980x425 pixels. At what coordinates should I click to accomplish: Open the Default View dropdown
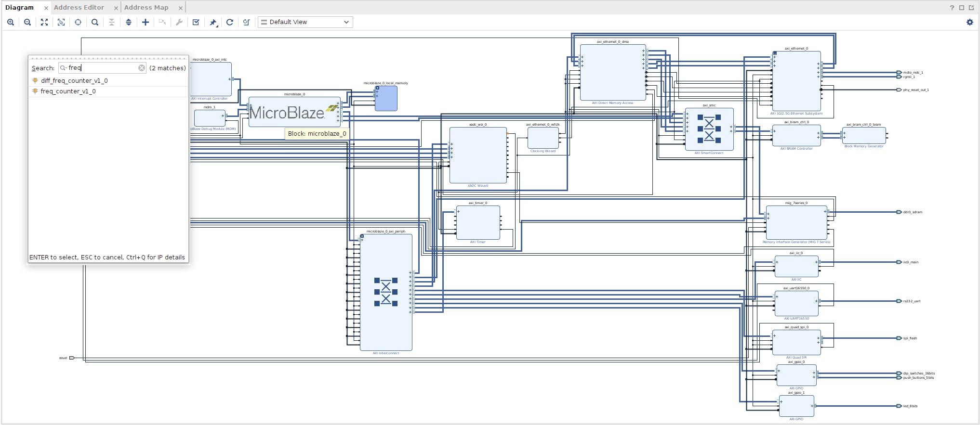point(305,22)
